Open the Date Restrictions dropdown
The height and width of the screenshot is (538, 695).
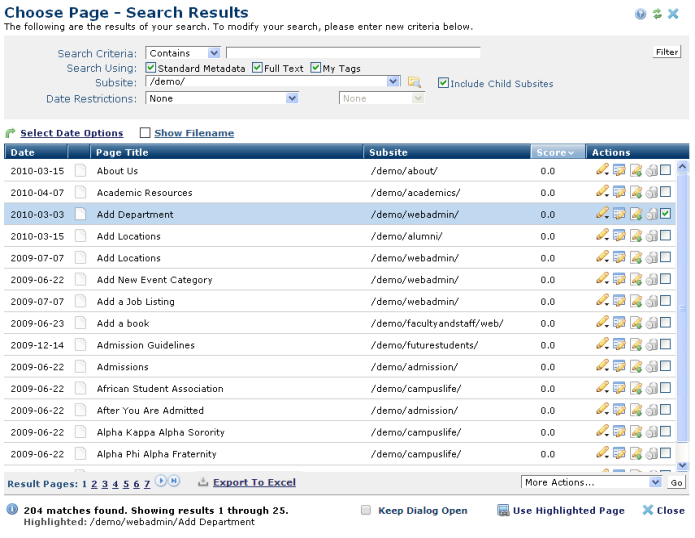click(x=292, y=98)
